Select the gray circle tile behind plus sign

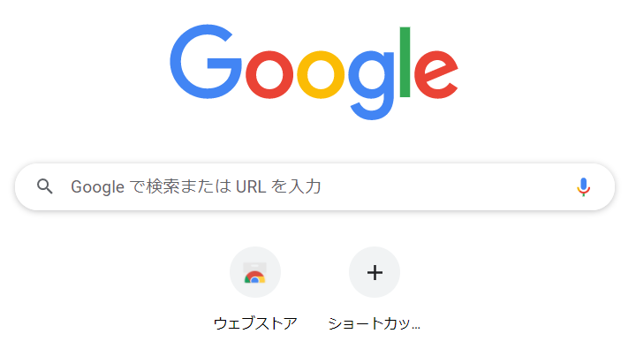coord(375,272)
